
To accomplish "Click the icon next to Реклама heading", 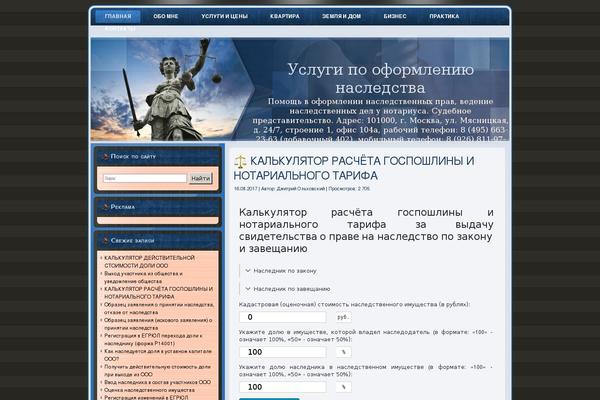I will [x=106, y=207].
